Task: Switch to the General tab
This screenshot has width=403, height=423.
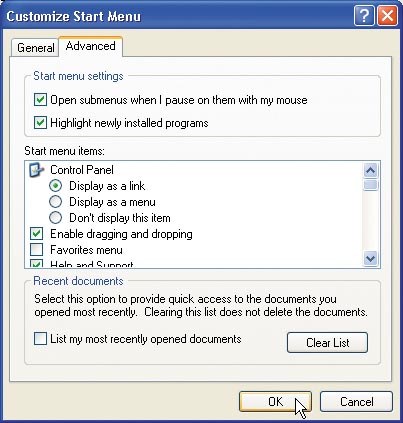Action: 36,48
